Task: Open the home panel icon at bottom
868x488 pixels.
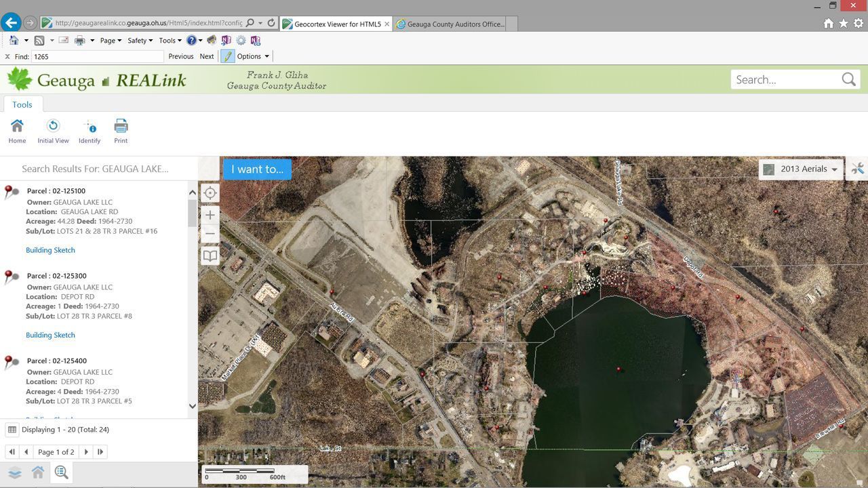Action: 38,472
